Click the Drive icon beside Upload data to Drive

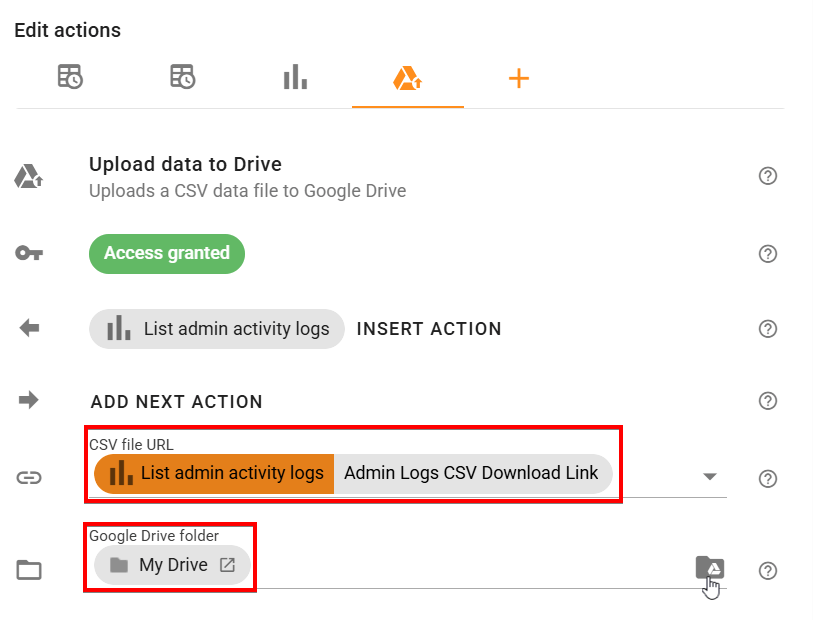pos(29,175)
